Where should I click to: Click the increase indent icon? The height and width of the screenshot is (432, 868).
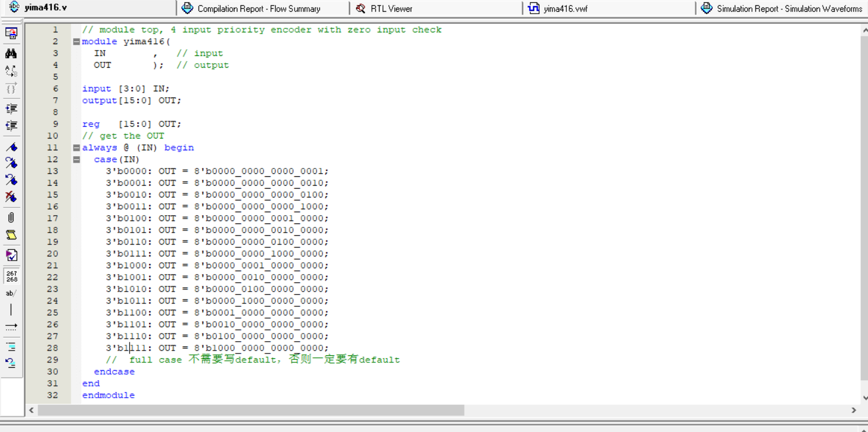(11, 108)
